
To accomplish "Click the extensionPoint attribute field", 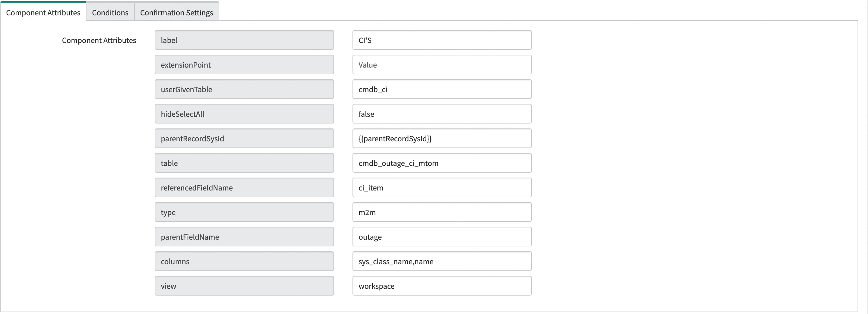I will point(244,64).
